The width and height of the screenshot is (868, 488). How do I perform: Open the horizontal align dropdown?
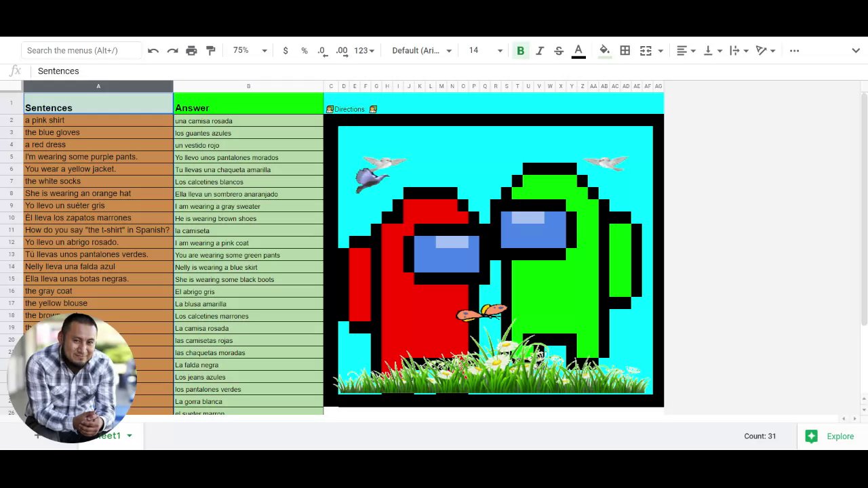[686, 51]
